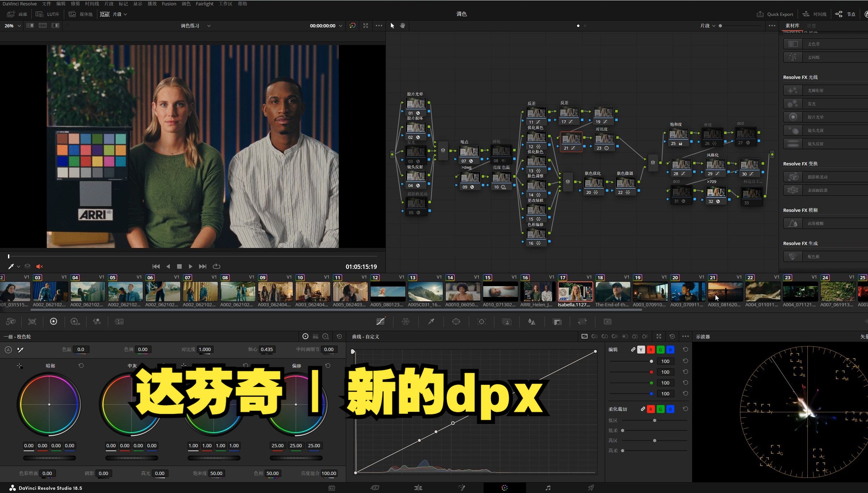Screen dimensions: 868x493
Task: Open the Sizing palette
Action: 582,321
